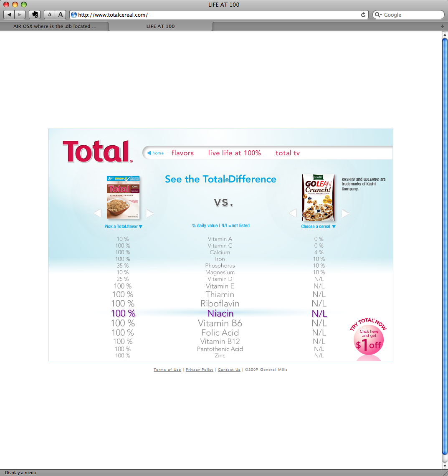
Task: Open the Evernote elephant toolbar icon
Action: 35,15
